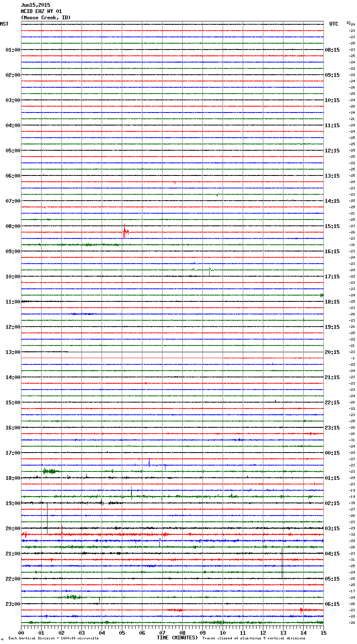Image resolution: width=357 pixels, height=644 pixels.
Task: Click the 04:15 UTC time label
Action: click(332, 554)
